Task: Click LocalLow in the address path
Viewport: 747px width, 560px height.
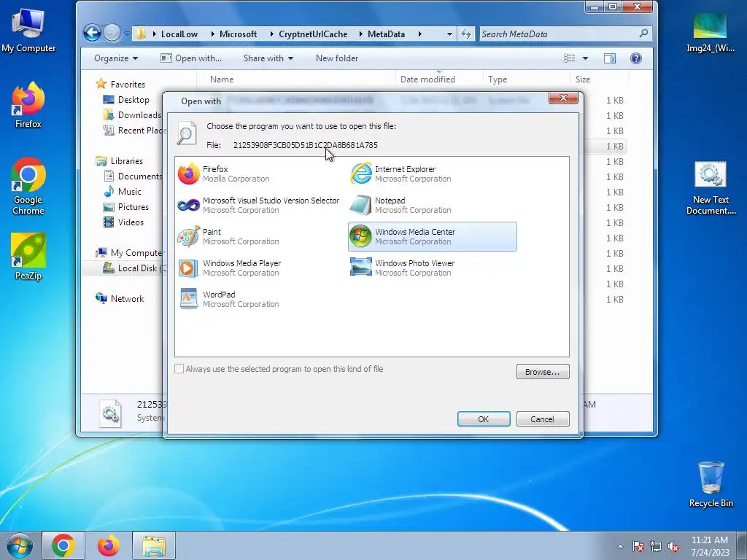Action: (179, 34)
